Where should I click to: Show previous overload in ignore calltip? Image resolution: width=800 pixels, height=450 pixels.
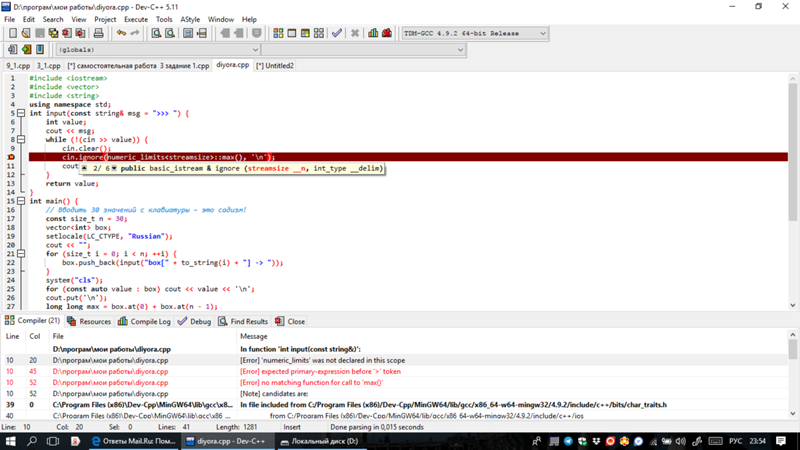pyautogui.click(x=85, y=168)
